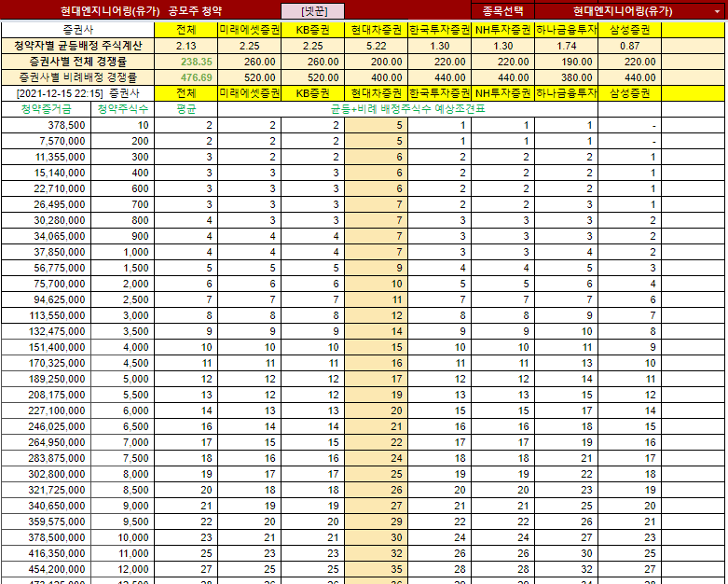Select the 200.00 competition rate for 현대차증권

click(376, 62)
